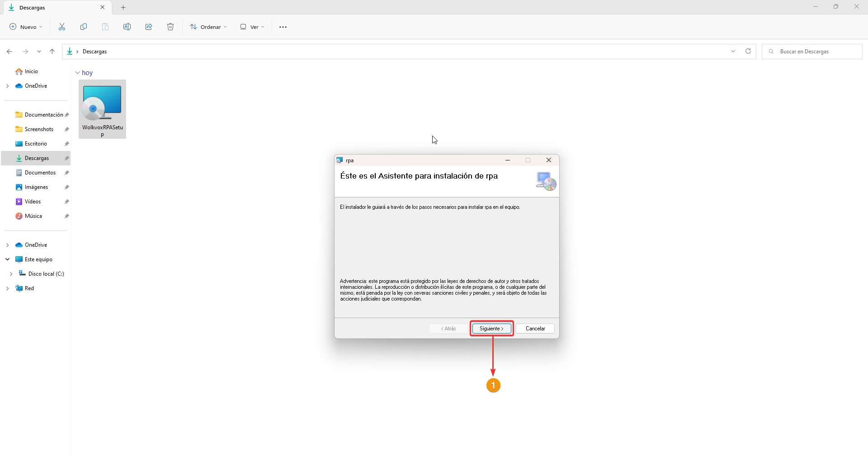Expand the lower OneDrive tree node

click(7, 245)
